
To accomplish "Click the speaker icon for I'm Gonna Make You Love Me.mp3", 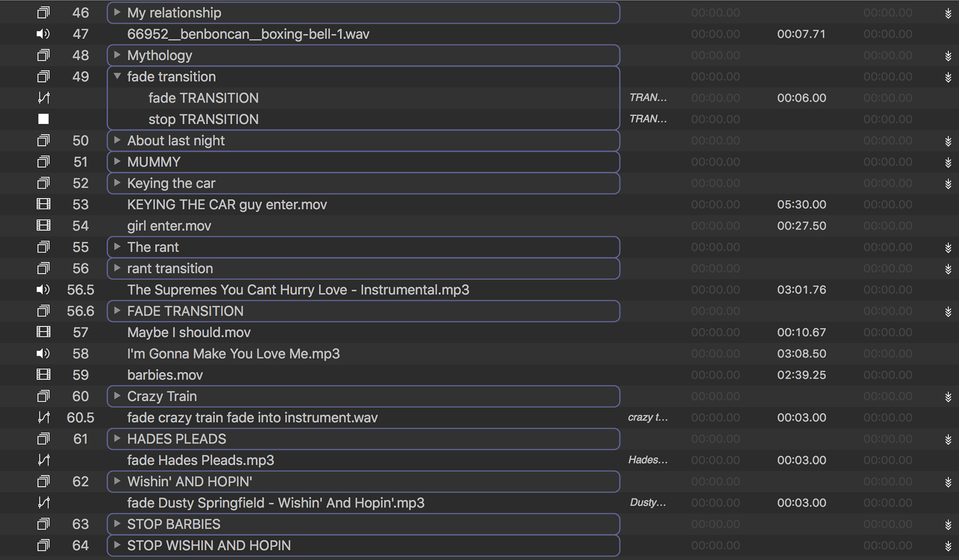I will tap(43, 354).
